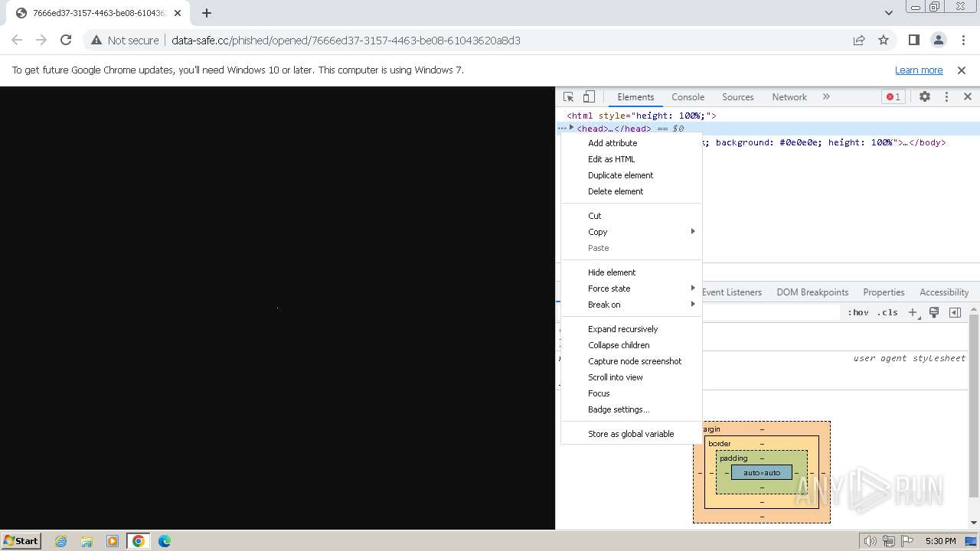Open the Properties tab

click(884, 292)
